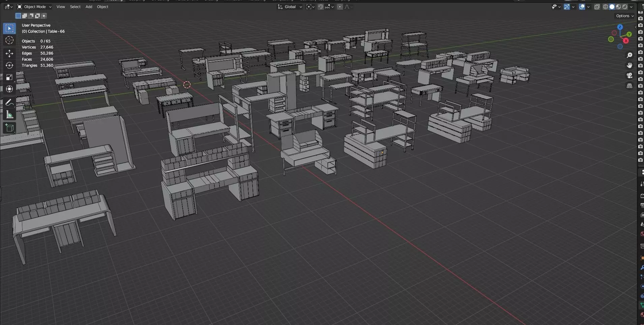Click the Vertices count "27,646"

click(x=47, y=47)
